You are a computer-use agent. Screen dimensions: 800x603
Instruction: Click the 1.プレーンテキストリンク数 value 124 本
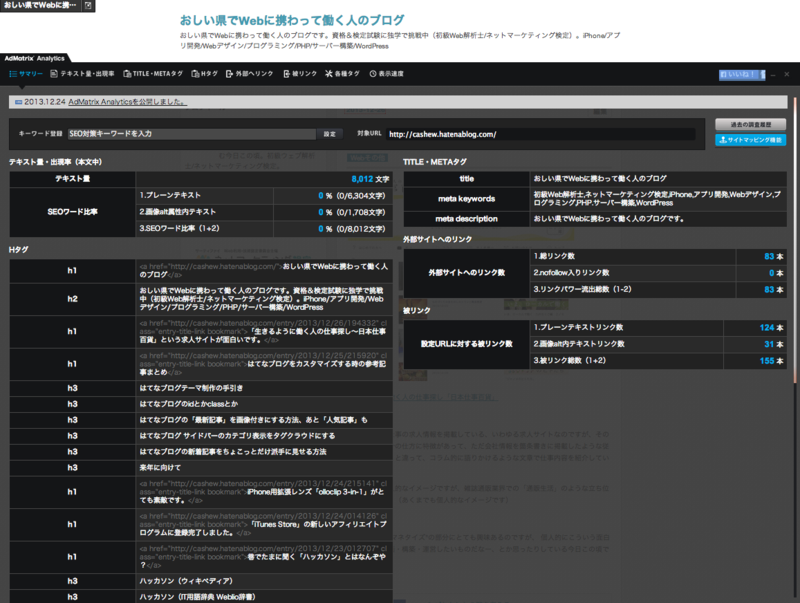pos(771,328)
